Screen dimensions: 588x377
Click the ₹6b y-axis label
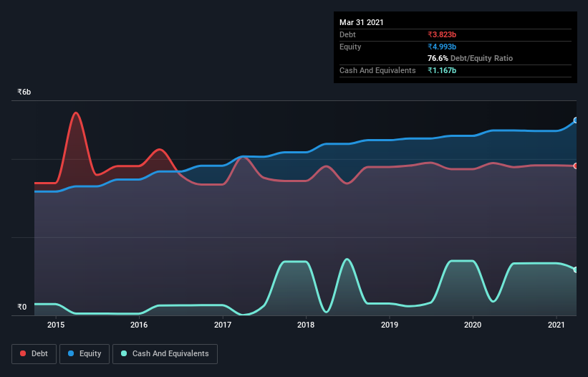pyautogui.click(x=24, y=92)
